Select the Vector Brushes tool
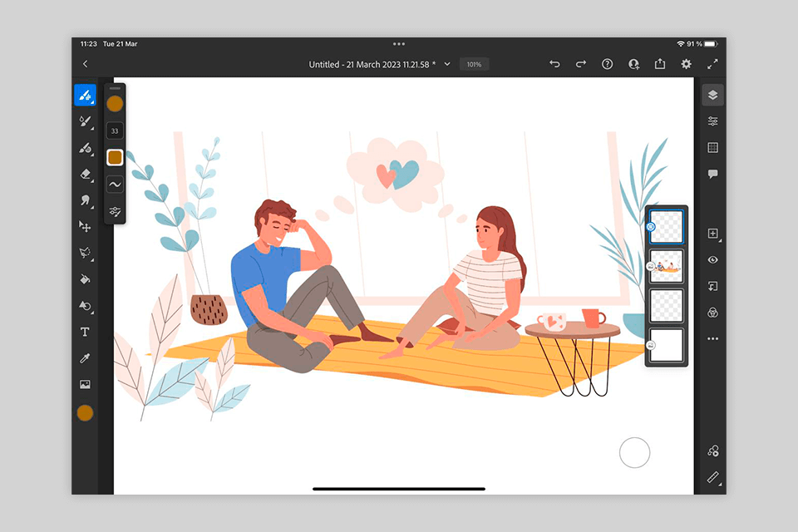The width and height of the screenshot is (798, 532). (x=85, y=148)
